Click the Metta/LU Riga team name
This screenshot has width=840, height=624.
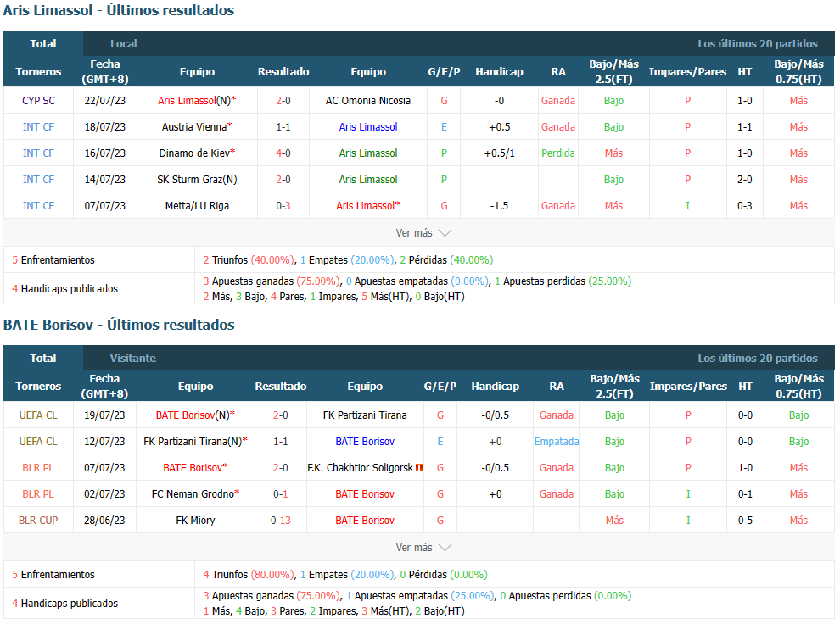[197, 205]
